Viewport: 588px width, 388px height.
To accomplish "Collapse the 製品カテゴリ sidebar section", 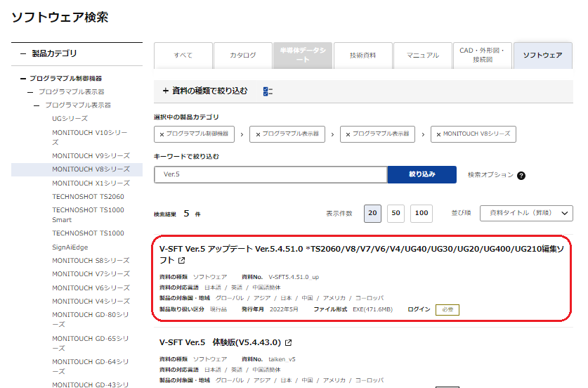I will click(x=23, y=53).
